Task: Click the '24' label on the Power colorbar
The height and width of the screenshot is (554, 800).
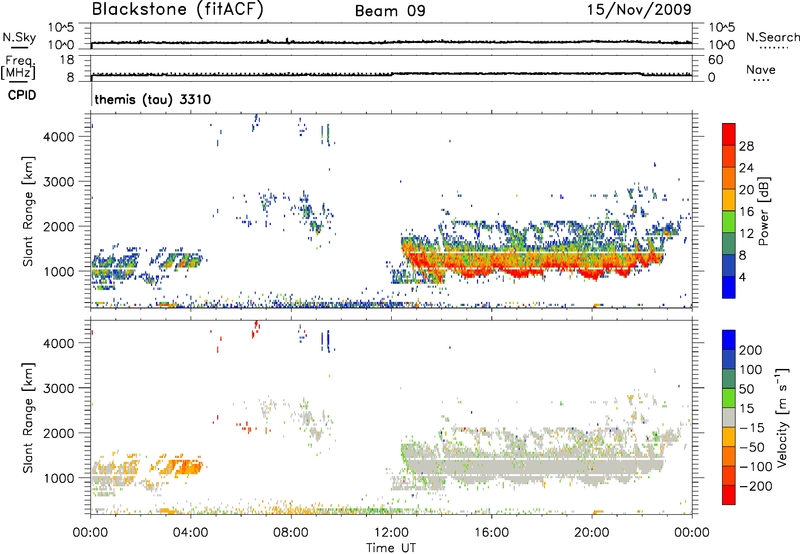Action: (x=746, y=168)
